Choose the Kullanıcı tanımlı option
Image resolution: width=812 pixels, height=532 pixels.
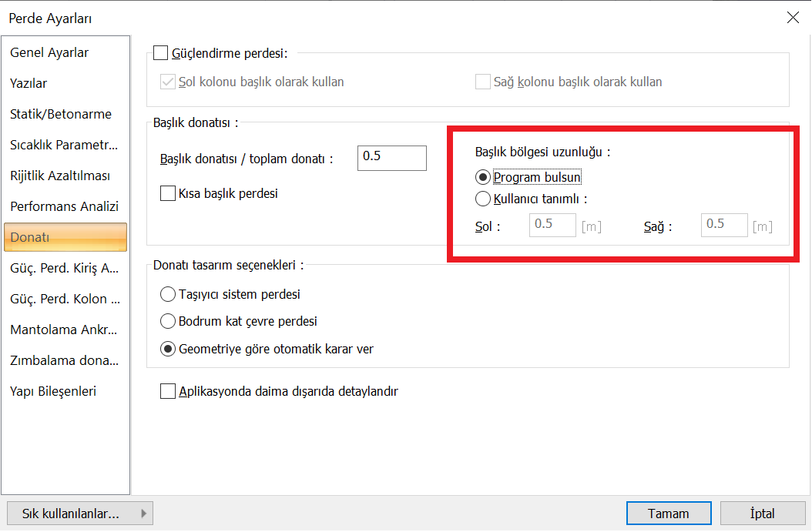coord(483,199)
